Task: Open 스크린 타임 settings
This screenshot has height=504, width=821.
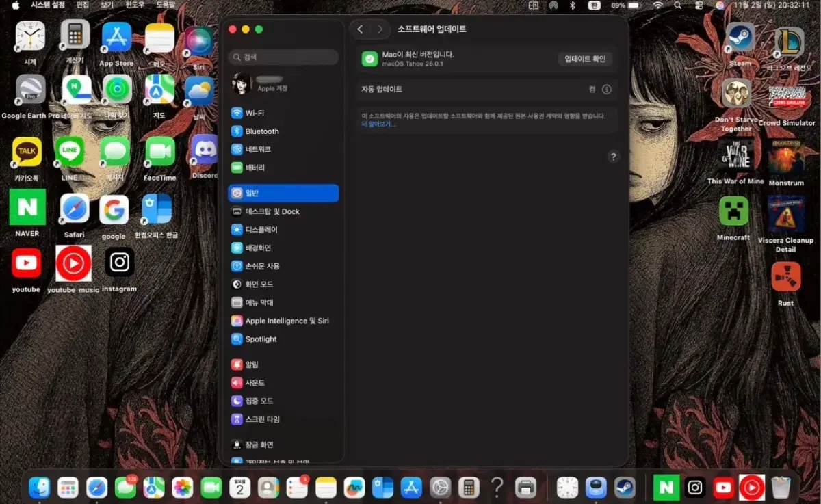Action: click(283, 419)
